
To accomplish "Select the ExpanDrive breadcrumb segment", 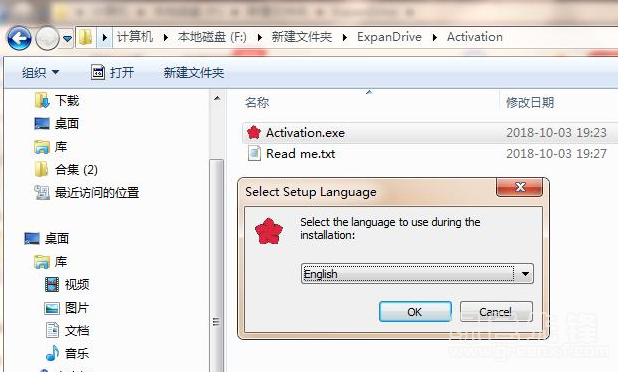I will tap(389, 37).
